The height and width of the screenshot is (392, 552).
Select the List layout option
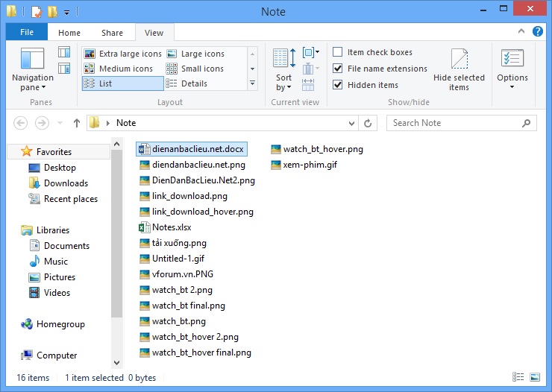tap(123, 83)
